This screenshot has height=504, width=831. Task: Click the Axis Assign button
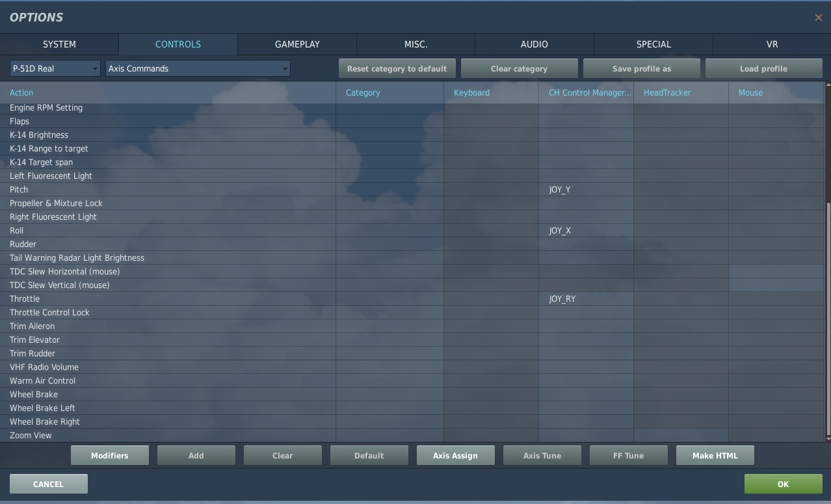455,455
